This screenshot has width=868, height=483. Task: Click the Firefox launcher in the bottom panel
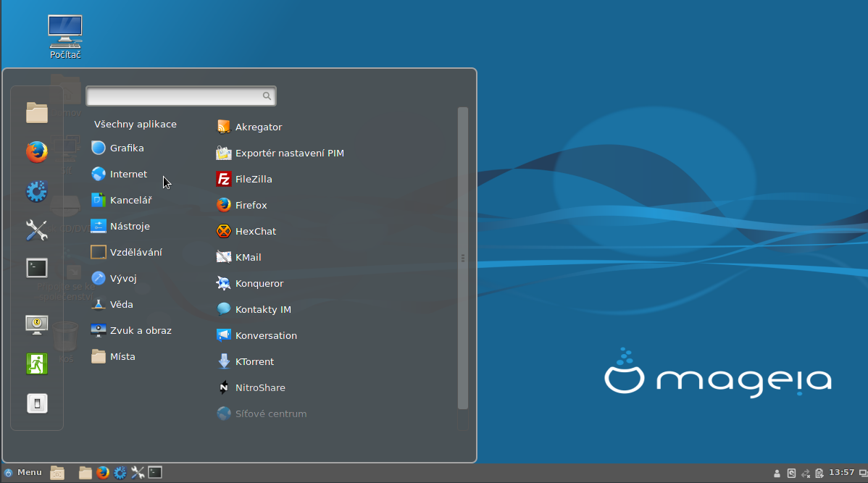coord(102,472)
